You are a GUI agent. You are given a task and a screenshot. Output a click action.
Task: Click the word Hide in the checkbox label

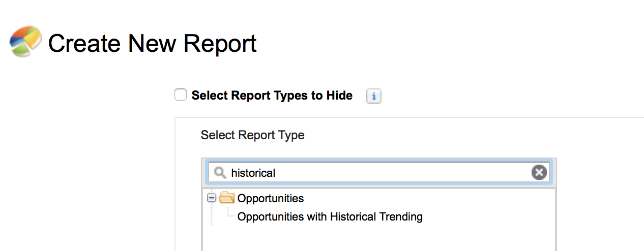pyautogui.click(x=339, y=96)
